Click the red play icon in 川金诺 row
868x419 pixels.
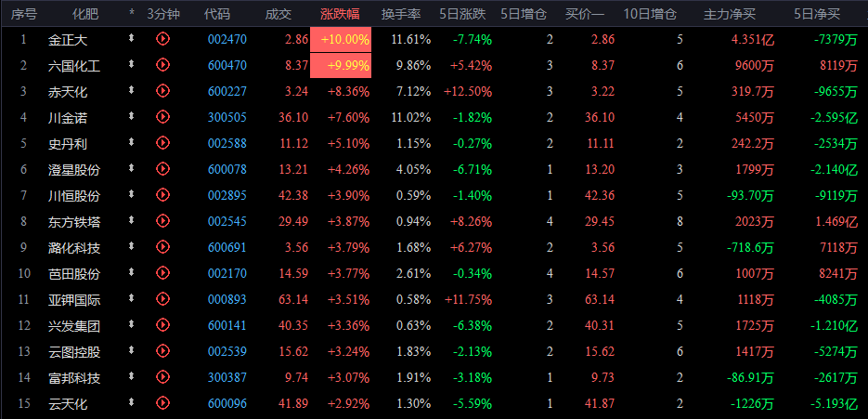[163, 117]
